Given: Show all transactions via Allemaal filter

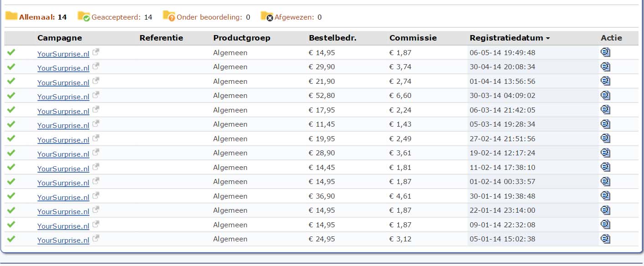Looking at the screenshot, I should 36,17.
